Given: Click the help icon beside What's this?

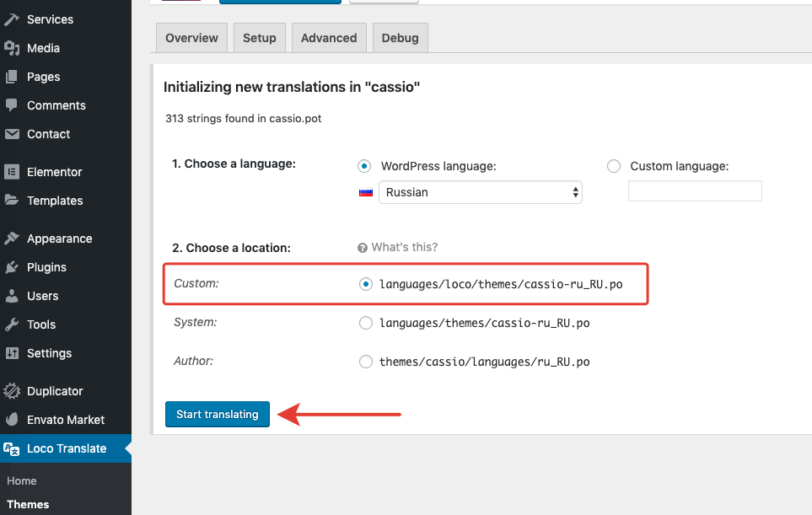Looking at the screenshot, I should coord(363,248).
